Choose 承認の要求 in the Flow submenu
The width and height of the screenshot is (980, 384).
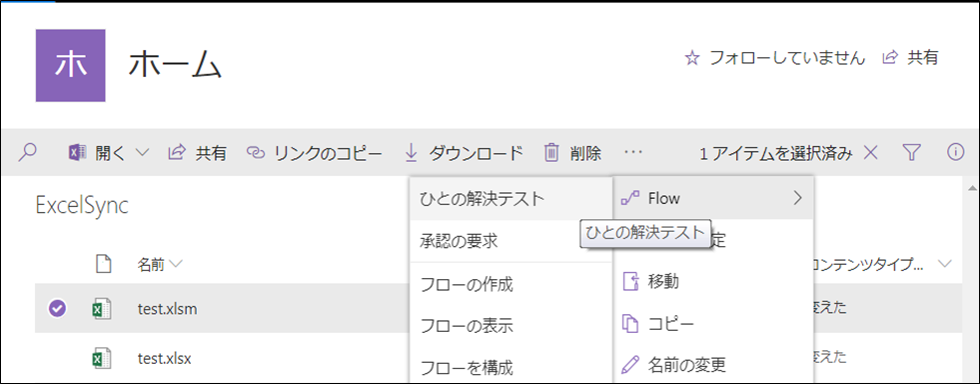(x=510, y=241)
